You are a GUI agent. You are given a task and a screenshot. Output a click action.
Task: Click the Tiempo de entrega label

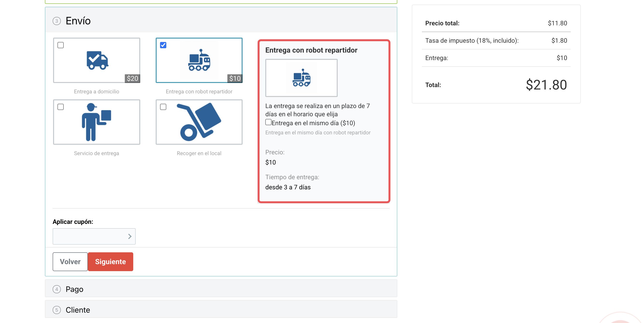[x=292, y=177]
